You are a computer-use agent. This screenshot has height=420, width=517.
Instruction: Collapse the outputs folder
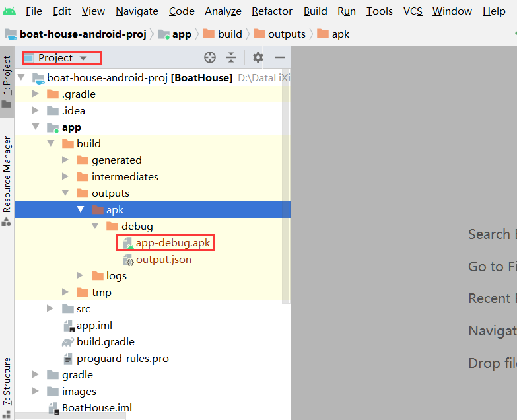point(65,193)
